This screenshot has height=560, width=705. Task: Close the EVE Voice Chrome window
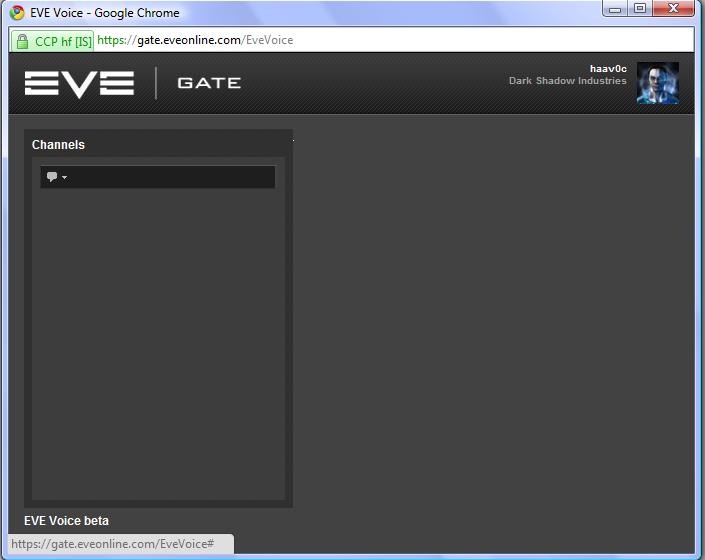point(675,9)
